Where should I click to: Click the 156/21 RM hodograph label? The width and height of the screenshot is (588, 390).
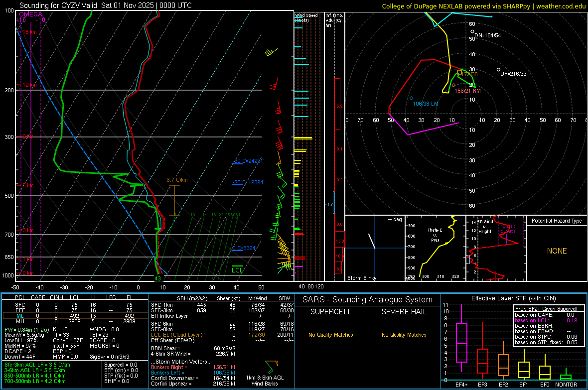[467, 91]
